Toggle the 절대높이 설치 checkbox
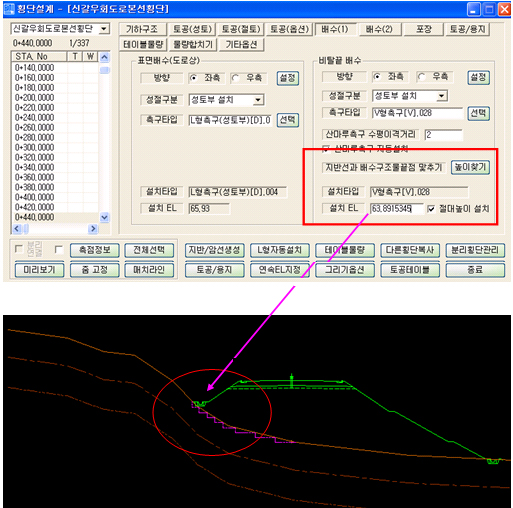 point(431,209)
